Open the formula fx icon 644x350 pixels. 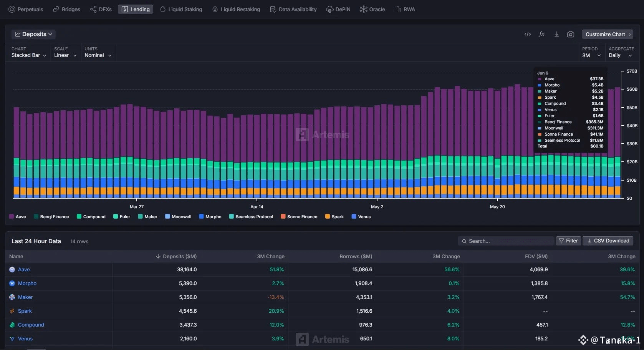pyautogui.click(x=541, y=34)
